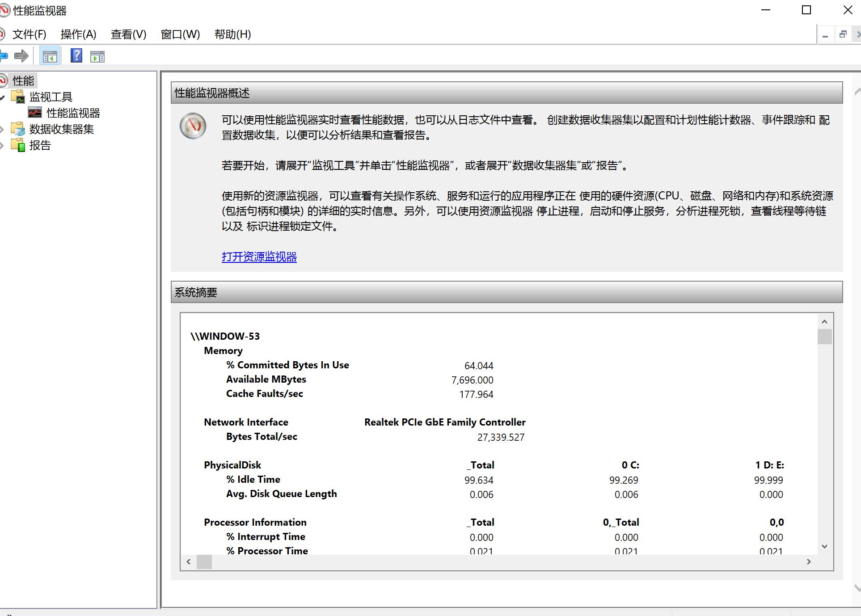Click the \\WINDOW-53 computer name

click(x=225, y=336)
